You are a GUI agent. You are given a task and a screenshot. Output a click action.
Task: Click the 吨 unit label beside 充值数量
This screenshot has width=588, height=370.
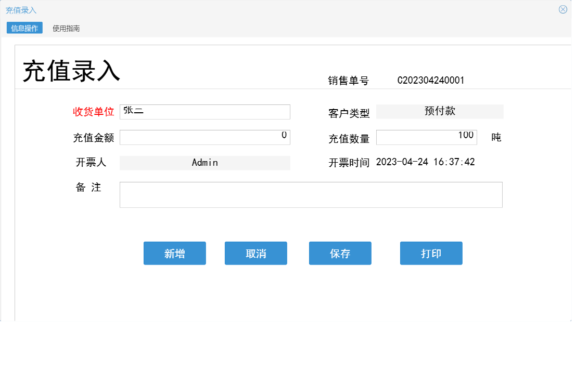pos(495,137)
